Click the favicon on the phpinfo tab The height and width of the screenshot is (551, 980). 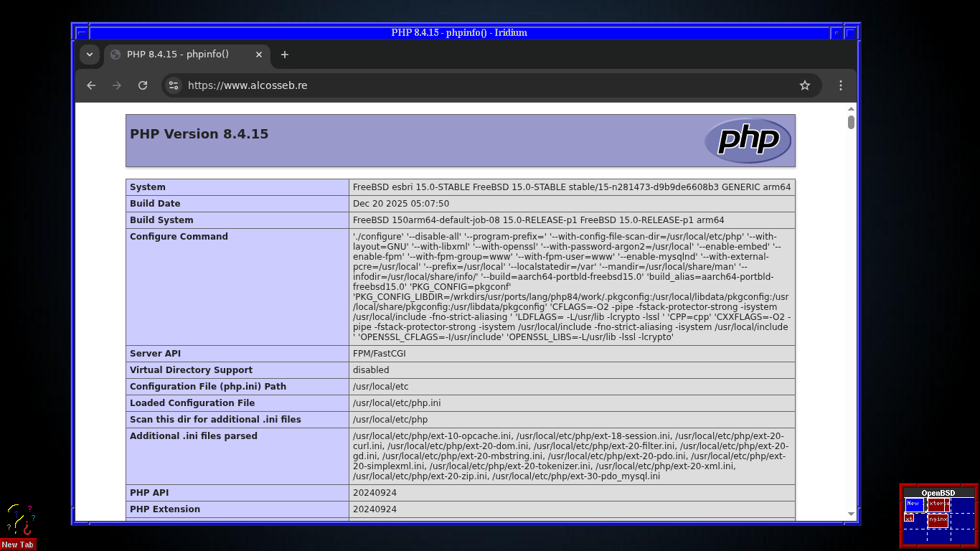click(115, 55)
